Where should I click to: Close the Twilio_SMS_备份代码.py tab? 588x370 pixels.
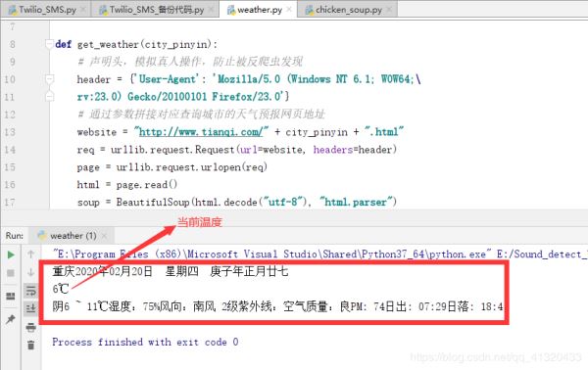211,10
